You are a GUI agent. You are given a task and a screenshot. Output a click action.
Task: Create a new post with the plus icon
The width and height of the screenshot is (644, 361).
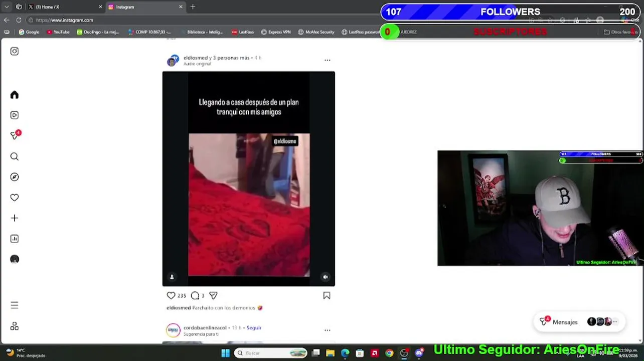coord(15,218)
